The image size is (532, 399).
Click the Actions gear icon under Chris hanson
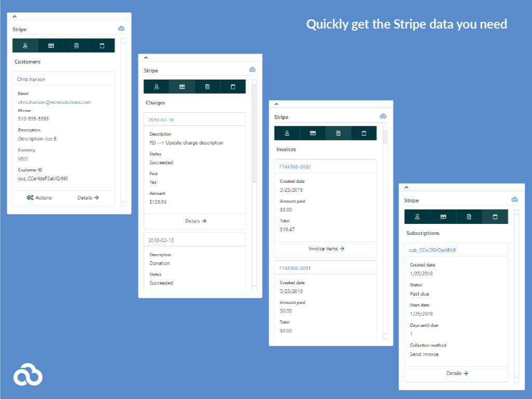(31, 197)
